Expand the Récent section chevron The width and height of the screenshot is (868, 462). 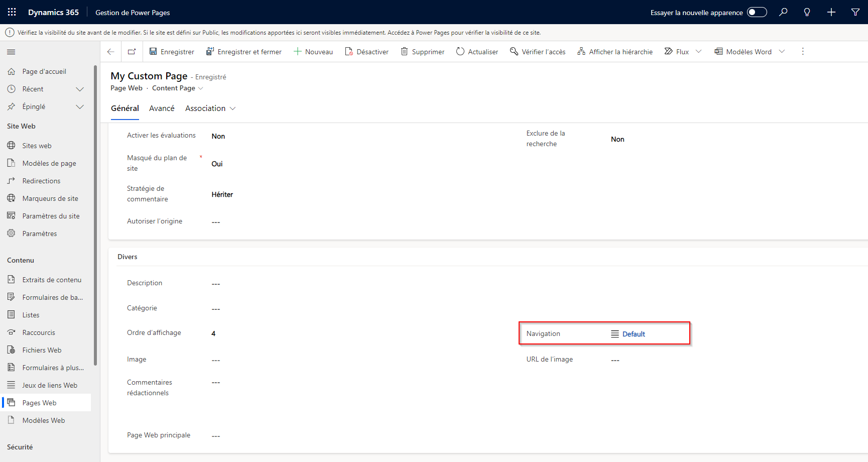point(80,89)
